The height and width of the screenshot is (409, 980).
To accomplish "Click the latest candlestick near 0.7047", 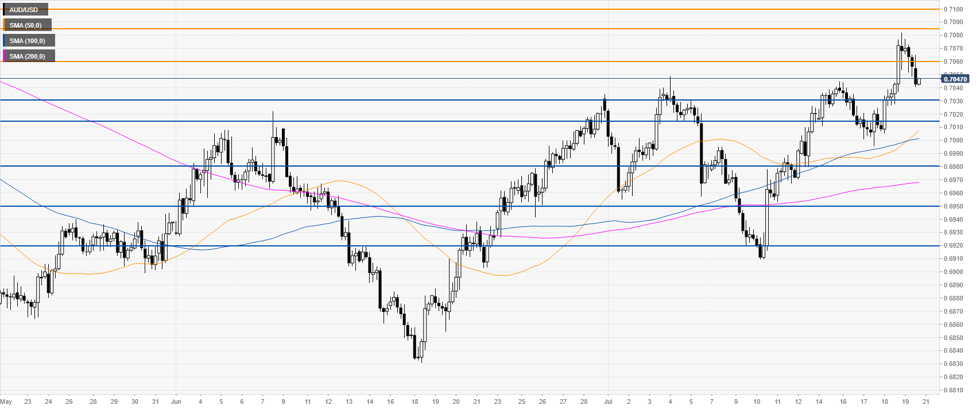I will tap(919, 82).
